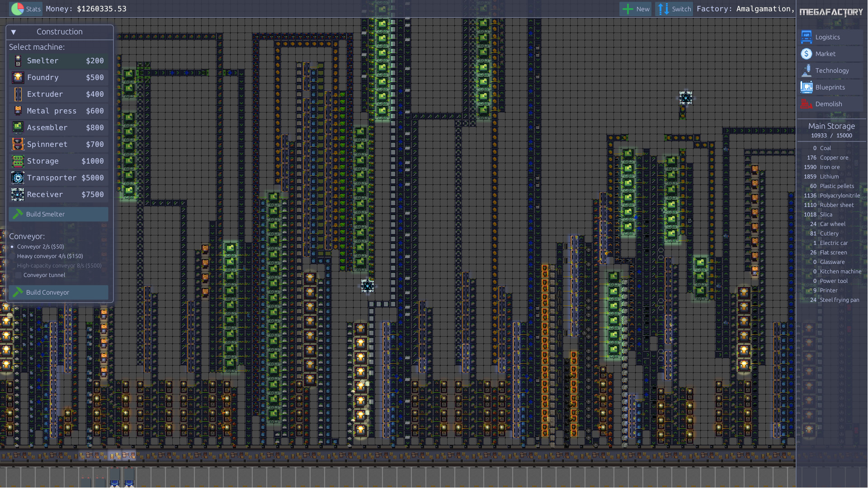Select the Foundry list item
Image resolution: width=868 pixels, height=488 pixels.
59,77
